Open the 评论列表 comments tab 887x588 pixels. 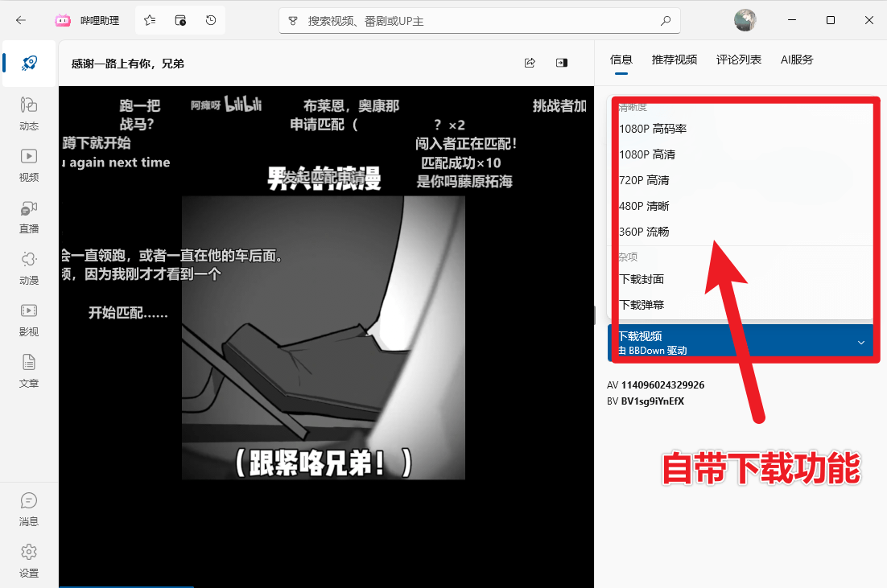click(738, 60)
